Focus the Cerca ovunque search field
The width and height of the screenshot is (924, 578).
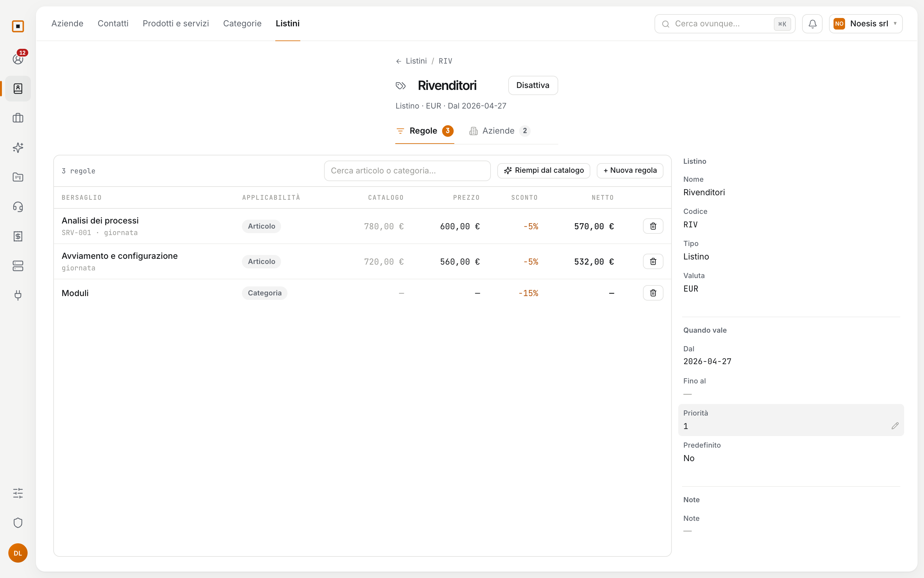(725, 24)
